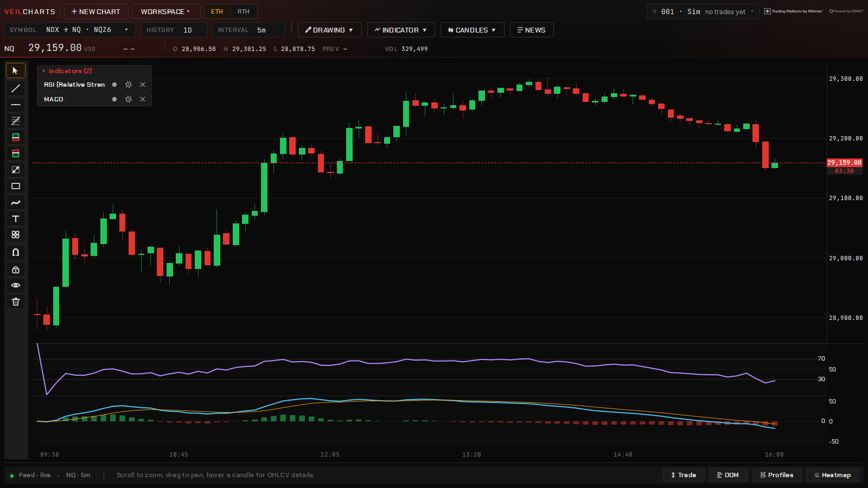The height and width of the screenshot is (488, 868).
Task: Select the parallel channel drawing tool
Action: pyautogui.click(x=15, y=121)
